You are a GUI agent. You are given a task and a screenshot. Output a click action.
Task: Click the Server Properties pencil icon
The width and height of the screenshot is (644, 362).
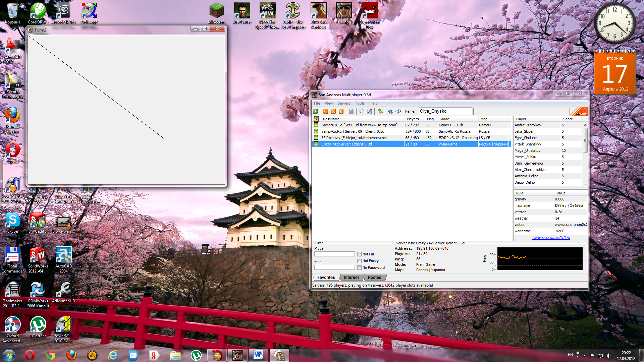pos(369,111)
